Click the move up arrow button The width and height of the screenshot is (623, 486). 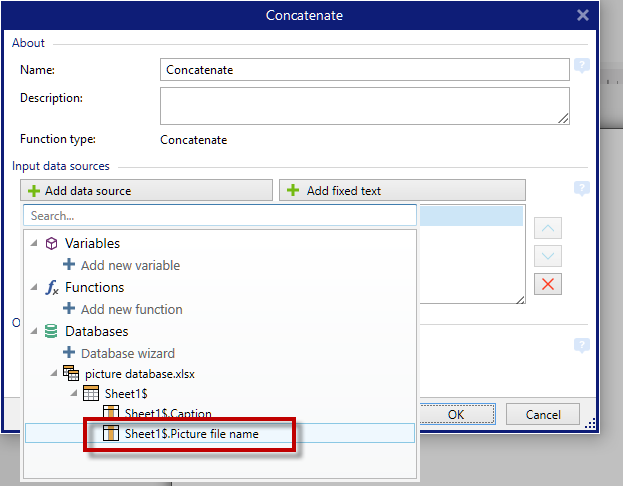tap(548, 229)
